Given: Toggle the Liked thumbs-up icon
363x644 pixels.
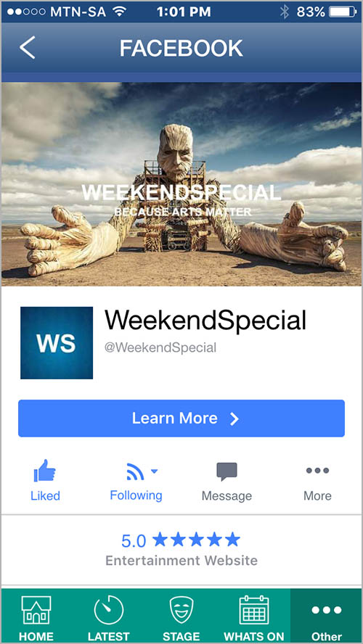Looking at the screenshot, I should [44, 471].
